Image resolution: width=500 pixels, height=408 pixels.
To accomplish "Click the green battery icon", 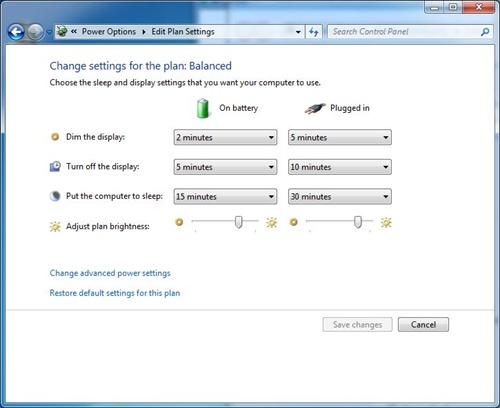I will pyautogui.click(x=202, y=108).
